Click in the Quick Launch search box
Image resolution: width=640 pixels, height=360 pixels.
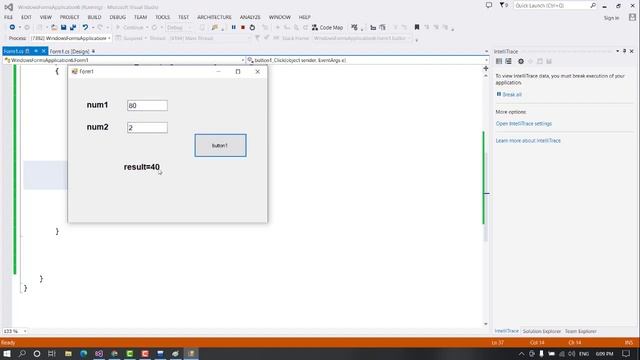[551, 5]
